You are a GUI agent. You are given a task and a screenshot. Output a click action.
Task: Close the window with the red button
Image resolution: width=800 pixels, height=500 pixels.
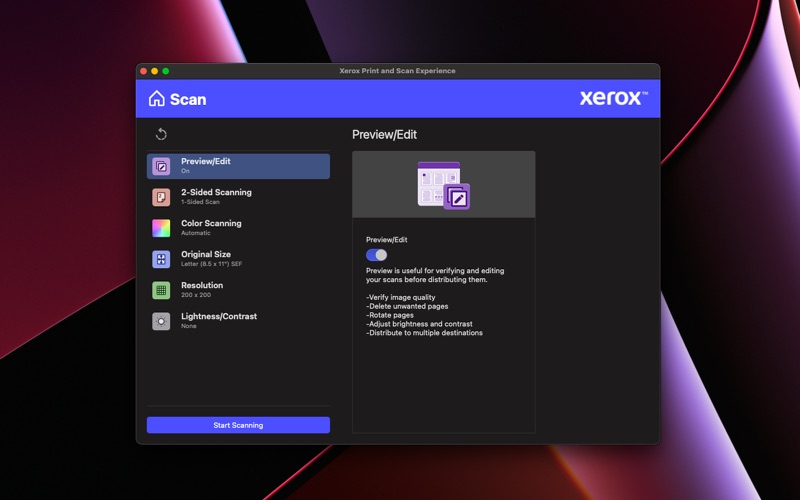point(143,71)
